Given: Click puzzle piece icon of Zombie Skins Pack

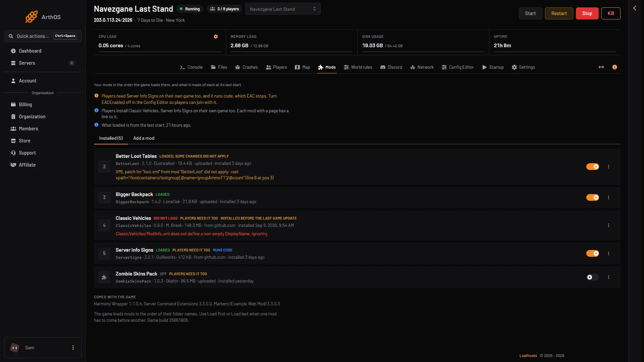Looking at the screenshot, I should pos(104,277).
